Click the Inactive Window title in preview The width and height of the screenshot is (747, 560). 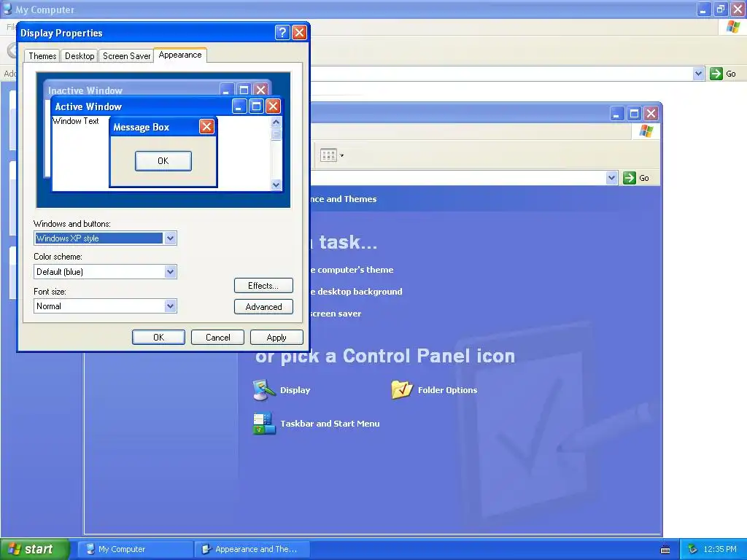85,90
